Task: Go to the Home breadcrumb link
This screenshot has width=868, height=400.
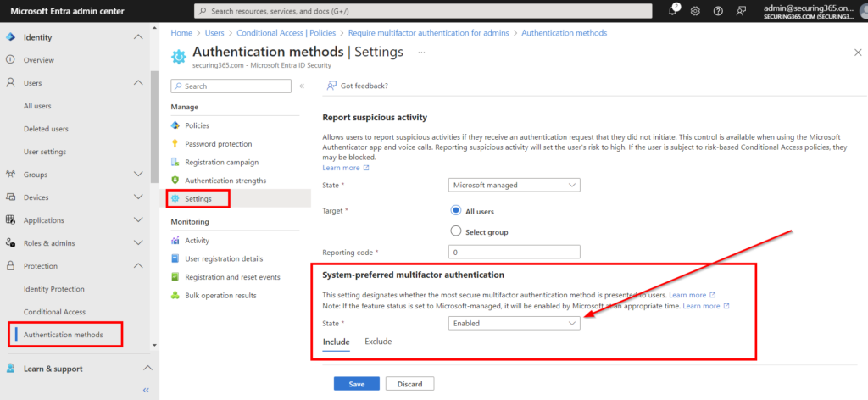Action: (x=181, y=33)
